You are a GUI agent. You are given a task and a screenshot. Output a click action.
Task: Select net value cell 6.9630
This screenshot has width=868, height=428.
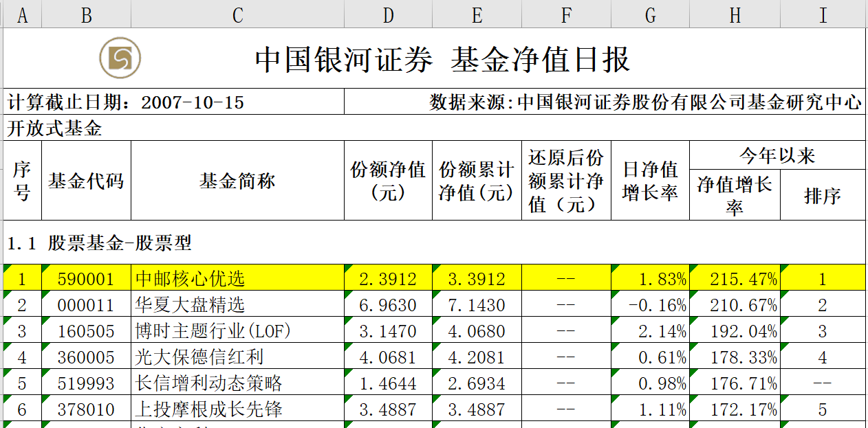point(388,304)
